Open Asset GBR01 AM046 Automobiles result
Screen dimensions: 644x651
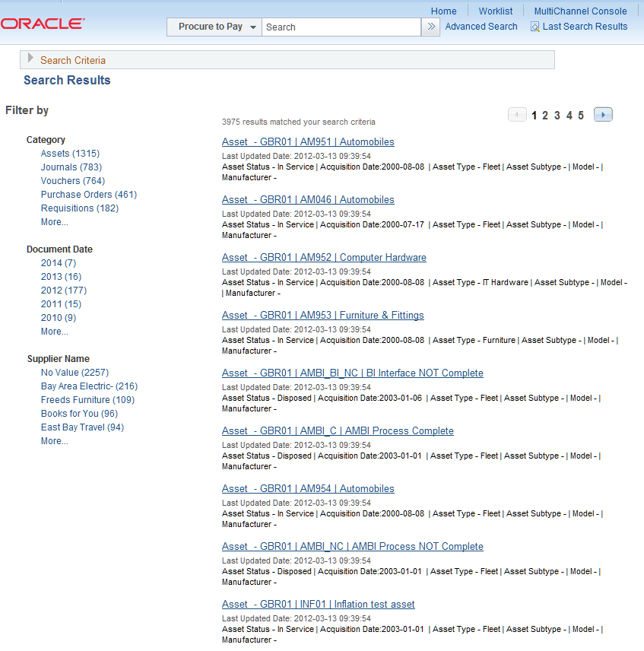308,200
